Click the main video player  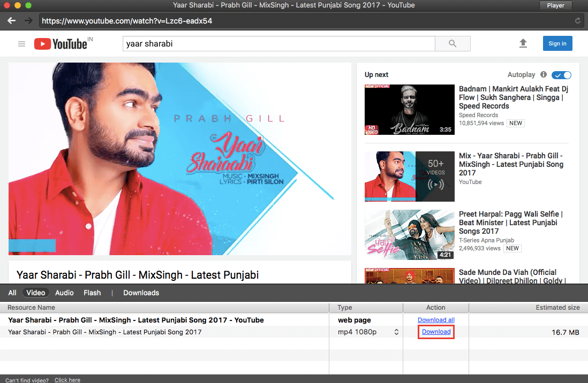point(180,158)
